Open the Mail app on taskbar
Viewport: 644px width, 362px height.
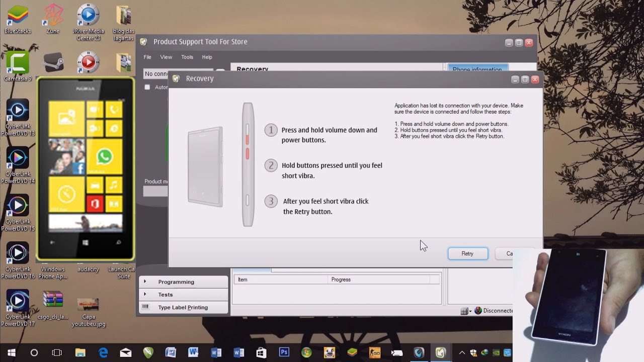point(125,352)
